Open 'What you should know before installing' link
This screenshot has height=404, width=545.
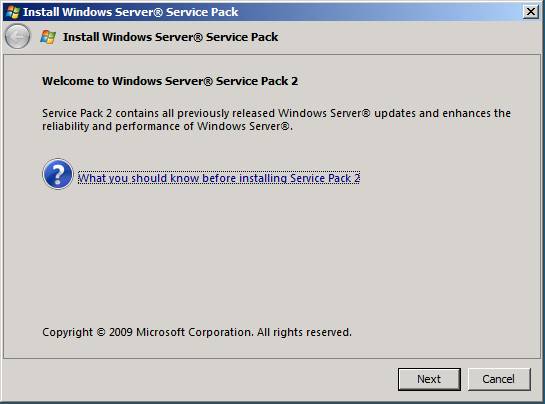pyautogui.click(x=219, y=178)
